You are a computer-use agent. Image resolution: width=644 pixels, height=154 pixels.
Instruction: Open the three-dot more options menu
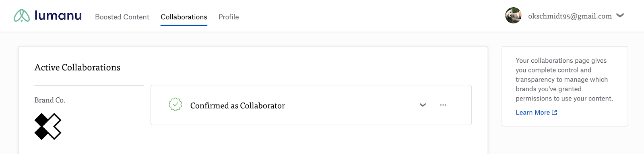point(443,105)
